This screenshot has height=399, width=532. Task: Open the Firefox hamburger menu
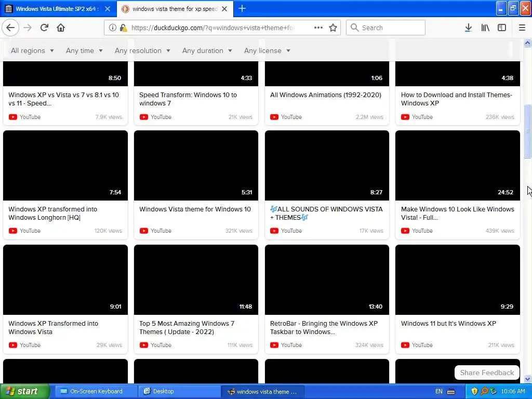tap(522, 28)
